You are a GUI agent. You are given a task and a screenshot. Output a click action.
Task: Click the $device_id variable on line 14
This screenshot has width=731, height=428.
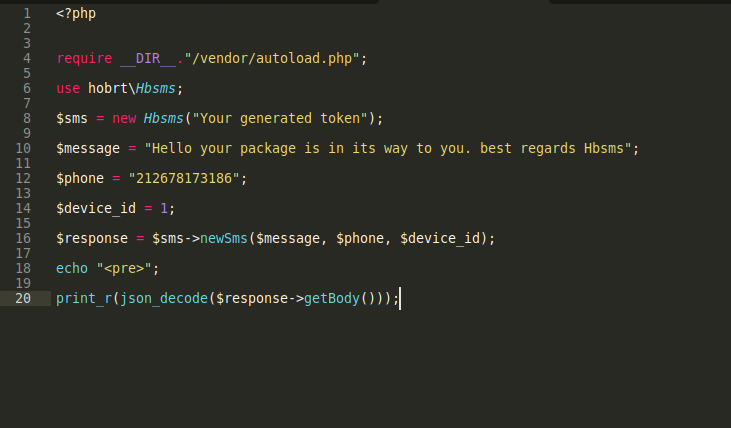pos(96,208)
